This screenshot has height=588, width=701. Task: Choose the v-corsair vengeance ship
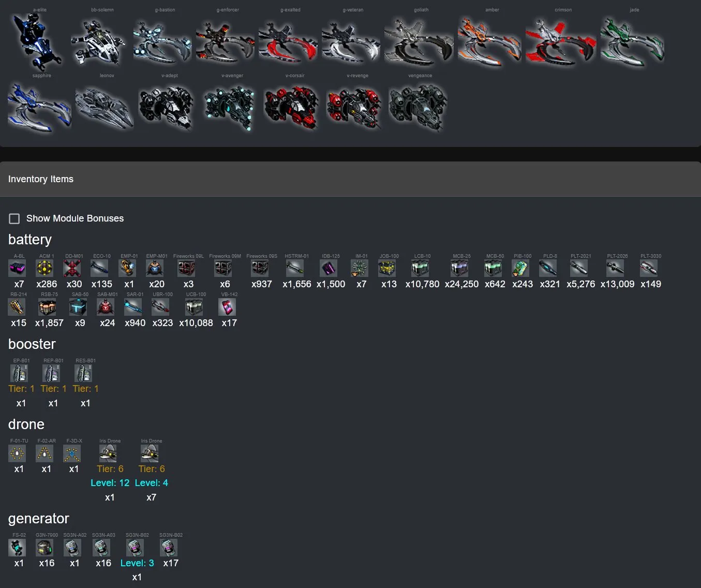[291, 108]
